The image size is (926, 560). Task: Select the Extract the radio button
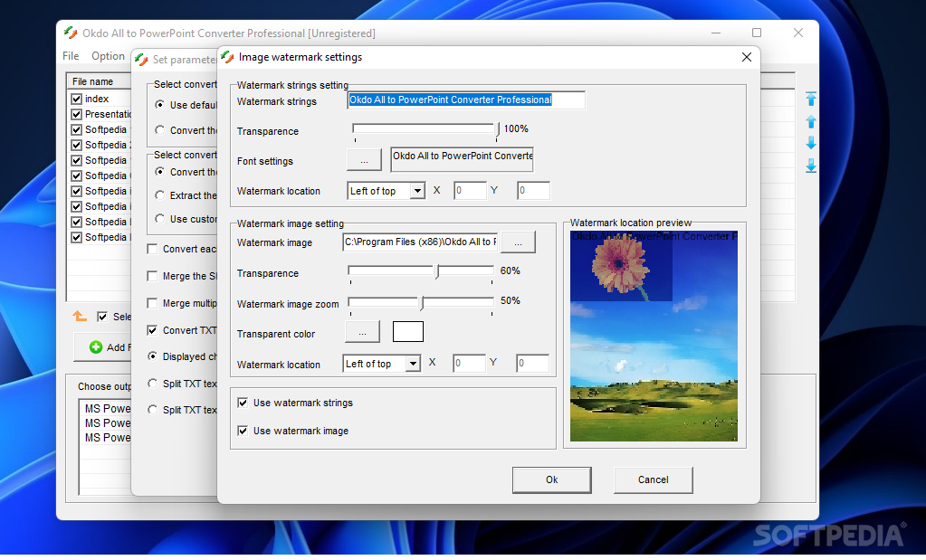pos(159,195)
